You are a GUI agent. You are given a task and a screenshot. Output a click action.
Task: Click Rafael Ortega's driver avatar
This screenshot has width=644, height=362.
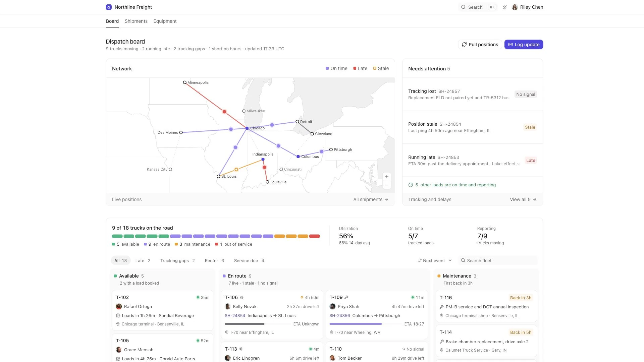point(119,307)
